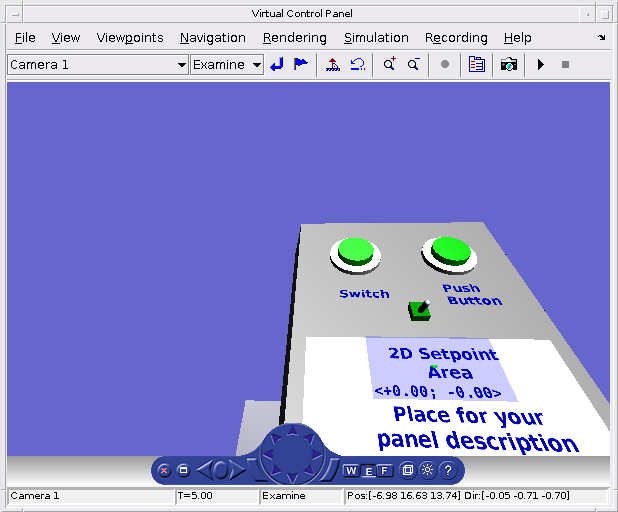Image resolution: width=618 pixels, height=512 pixels.
Task: Open the Recording menu
Action: (456, 38)
